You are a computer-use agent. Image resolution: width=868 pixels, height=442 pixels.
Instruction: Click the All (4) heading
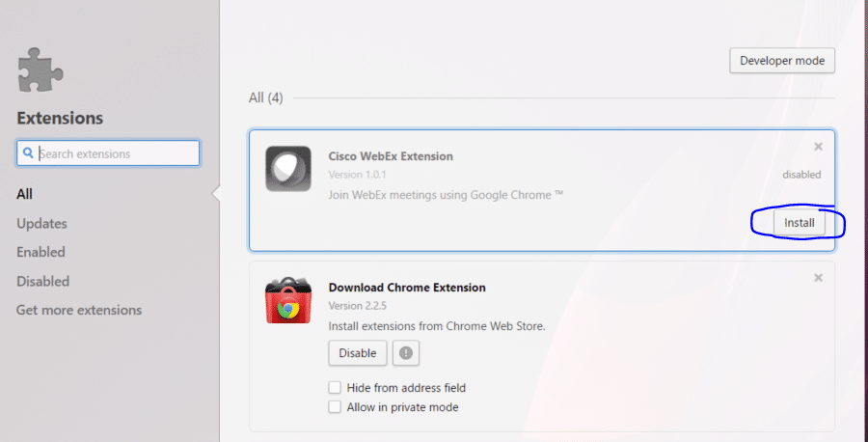[x=266, y=98]
